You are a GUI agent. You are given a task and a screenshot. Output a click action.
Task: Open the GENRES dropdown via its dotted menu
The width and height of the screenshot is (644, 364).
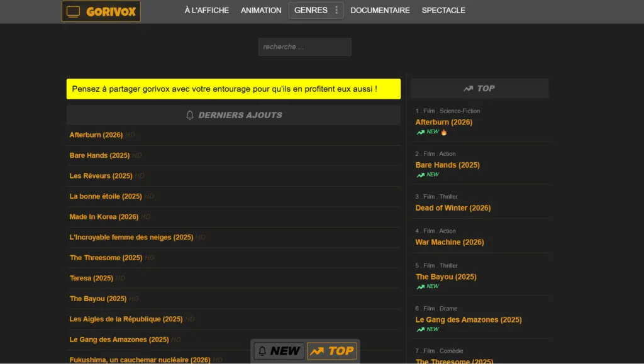[x=337, y=10]
